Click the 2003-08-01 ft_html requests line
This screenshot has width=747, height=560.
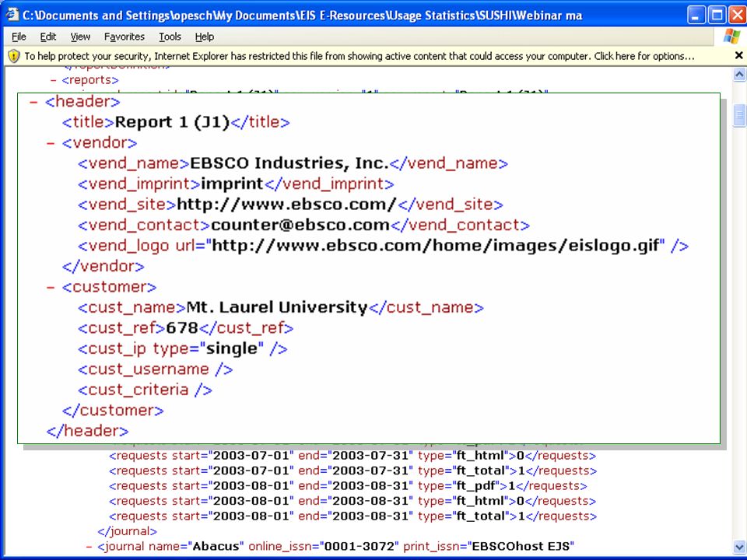[352, 502]
